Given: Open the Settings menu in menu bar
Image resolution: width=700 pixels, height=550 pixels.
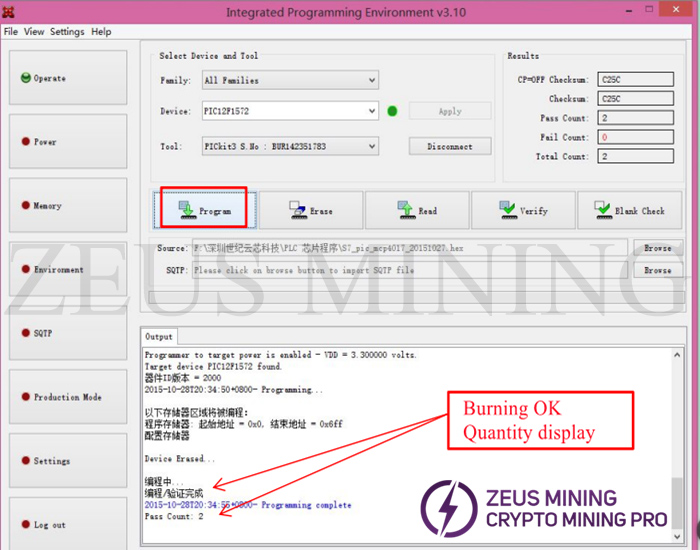Looking at the screenshot, I should tap(67, 32).
